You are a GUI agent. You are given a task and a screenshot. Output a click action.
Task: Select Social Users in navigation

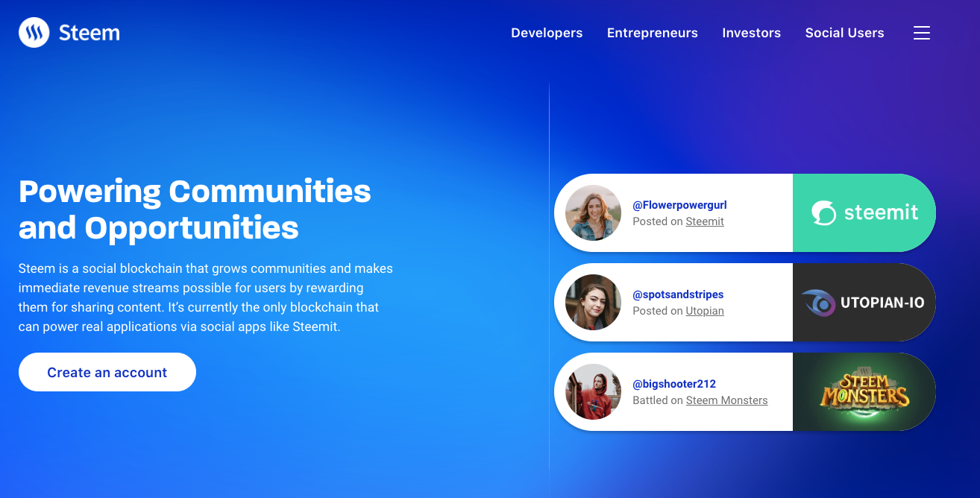[x=845, y=33]
